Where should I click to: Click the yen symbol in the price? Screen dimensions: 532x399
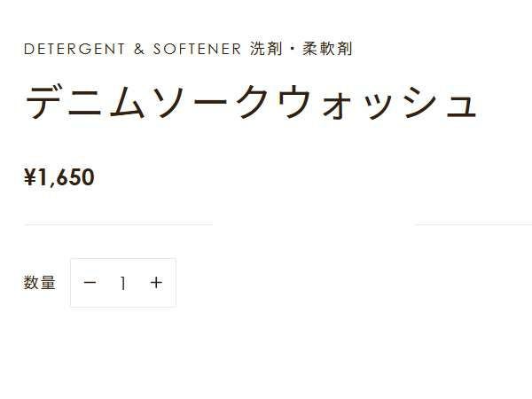30,177
